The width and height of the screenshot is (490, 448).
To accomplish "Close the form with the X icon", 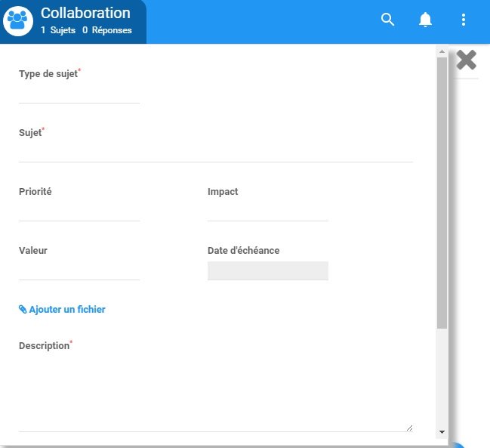I will (467, 60).
